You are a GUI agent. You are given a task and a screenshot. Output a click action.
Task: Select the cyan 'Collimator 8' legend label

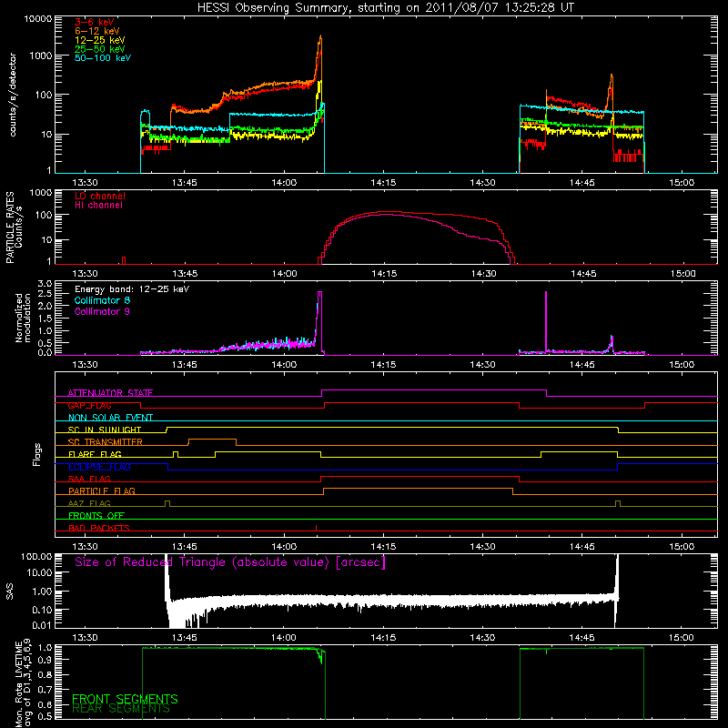pyautogui.click(x=102, y=300)
